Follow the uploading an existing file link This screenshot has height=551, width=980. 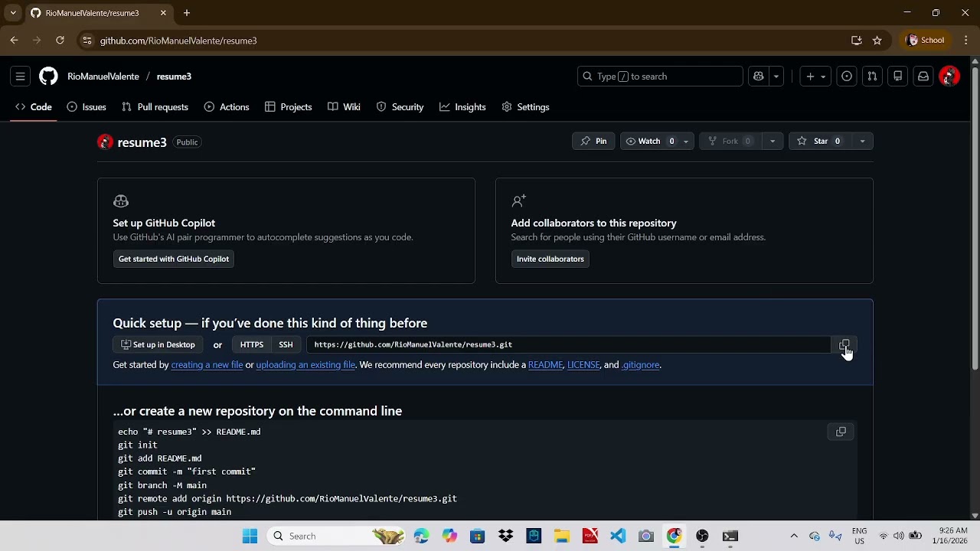(305, 365)
